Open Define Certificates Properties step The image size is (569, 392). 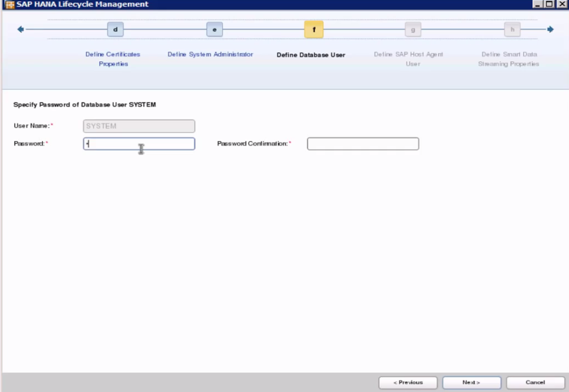coord(113,58)
